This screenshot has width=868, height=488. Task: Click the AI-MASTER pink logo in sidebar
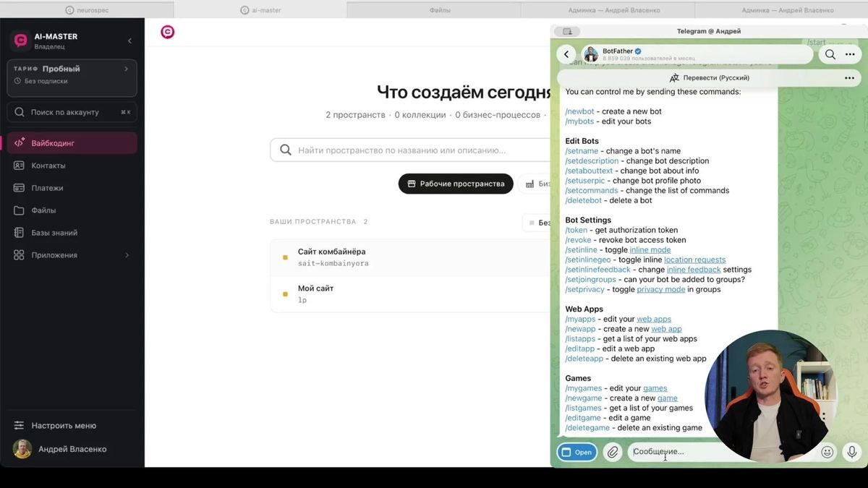[x=21, y=40]
